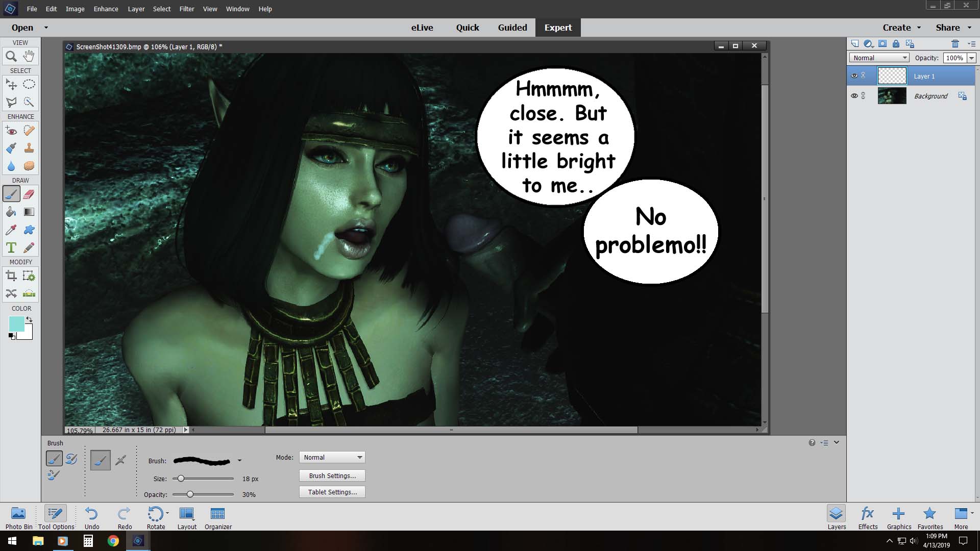Click the brush Opacity slider handle
The image size is (980, 551).
click(190, 494)
